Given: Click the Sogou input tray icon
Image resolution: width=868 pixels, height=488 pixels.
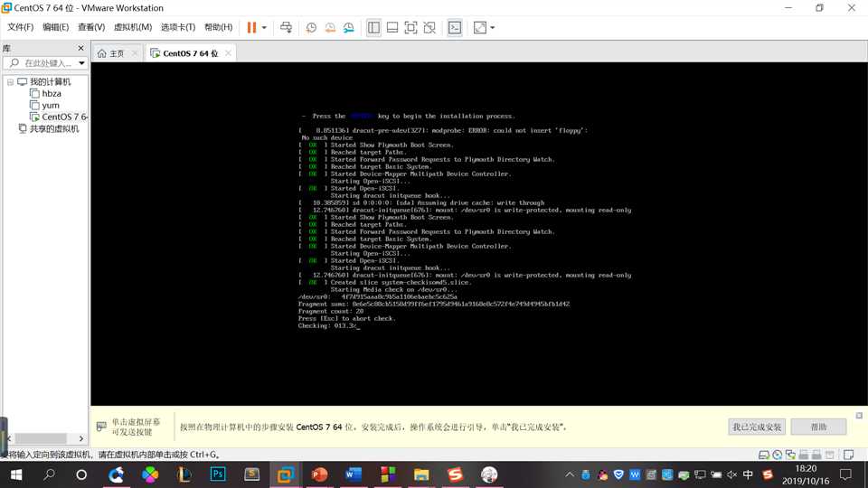Looking at the screenshot, I should 768,474.
